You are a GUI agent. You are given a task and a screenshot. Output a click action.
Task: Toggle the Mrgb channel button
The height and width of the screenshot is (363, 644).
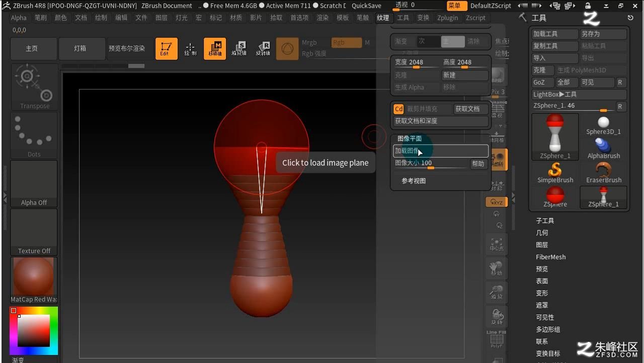tap(309, 42)
